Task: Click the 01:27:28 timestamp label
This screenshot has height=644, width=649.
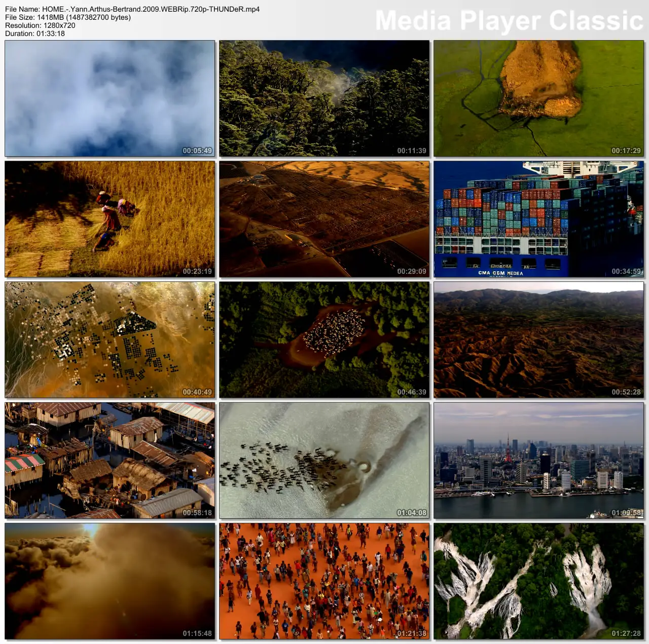Action: point(626,633)
